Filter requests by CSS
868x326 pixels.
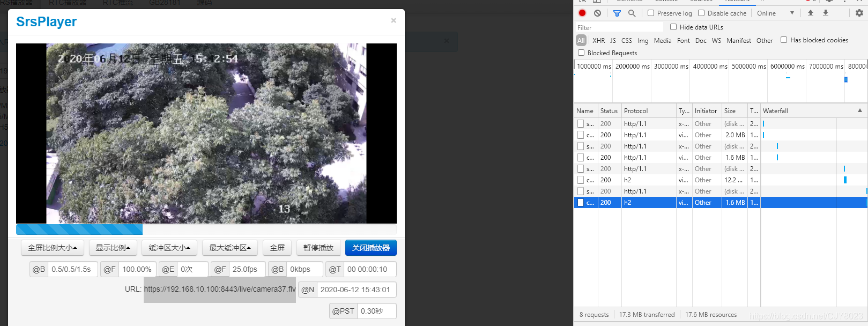pyautogui.click(x=627, y=40)
